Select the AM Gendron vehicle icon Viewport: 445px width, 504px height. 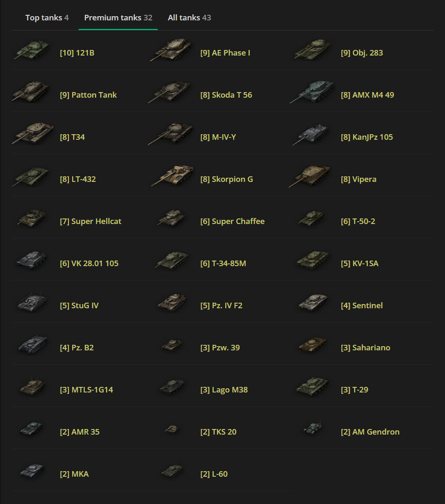pos(313,428)
